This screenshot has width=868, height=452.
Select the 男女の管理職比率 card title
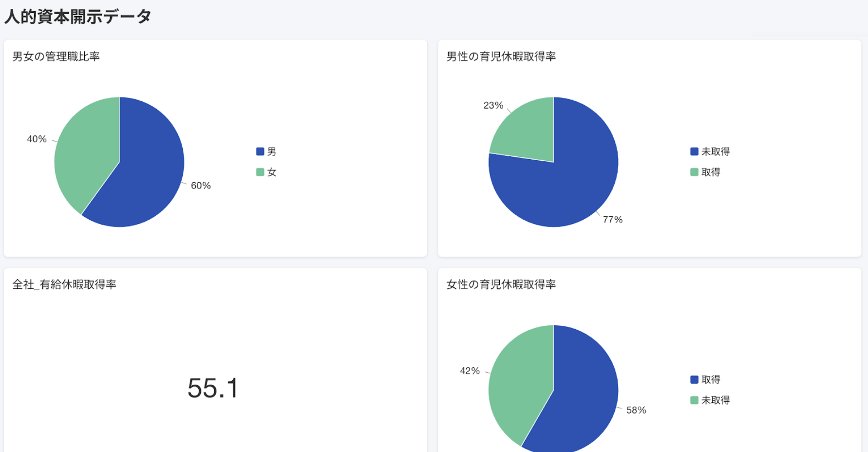coord(56,56)
